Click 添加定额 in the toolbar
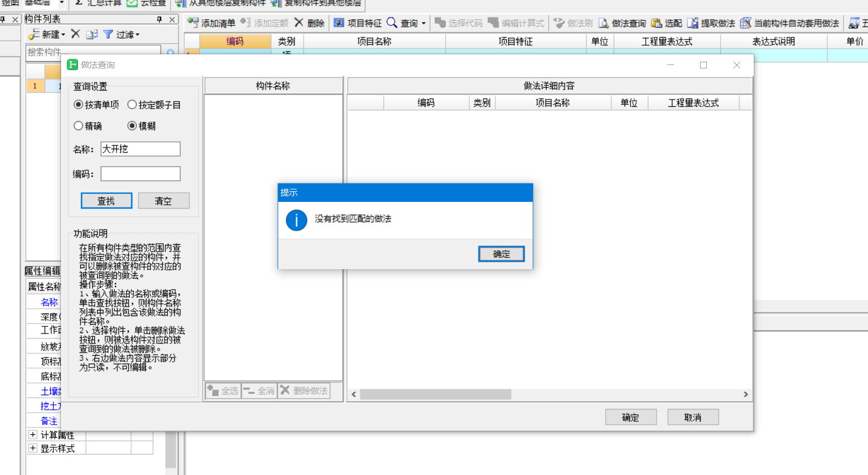The image size is (868, 475). [265, 23]
